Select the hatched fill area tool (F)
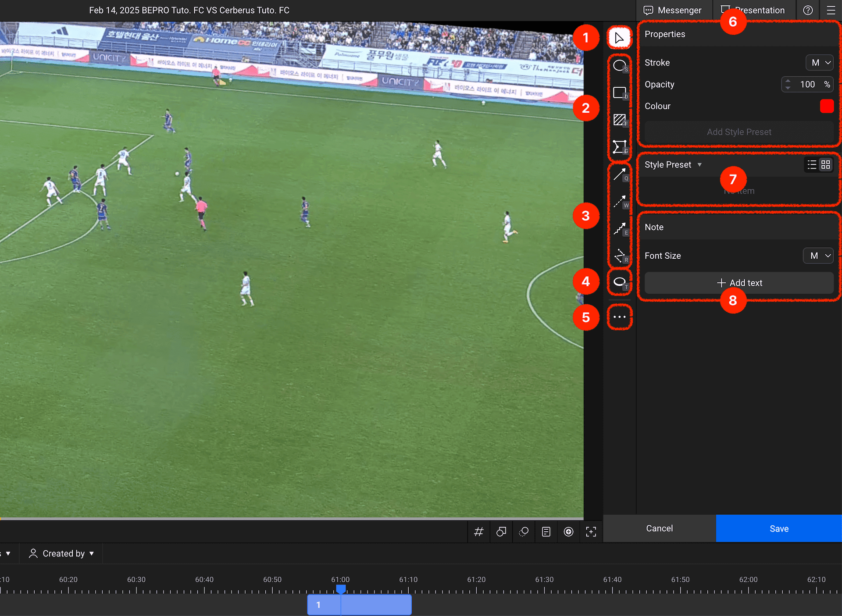This screenshot has height=616, width=842. pos(619,120)
